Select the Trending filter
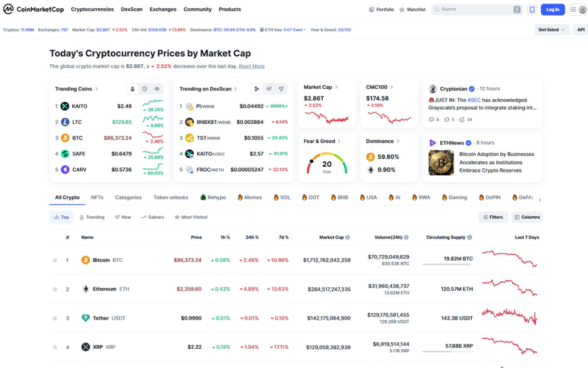 (92, 218)
